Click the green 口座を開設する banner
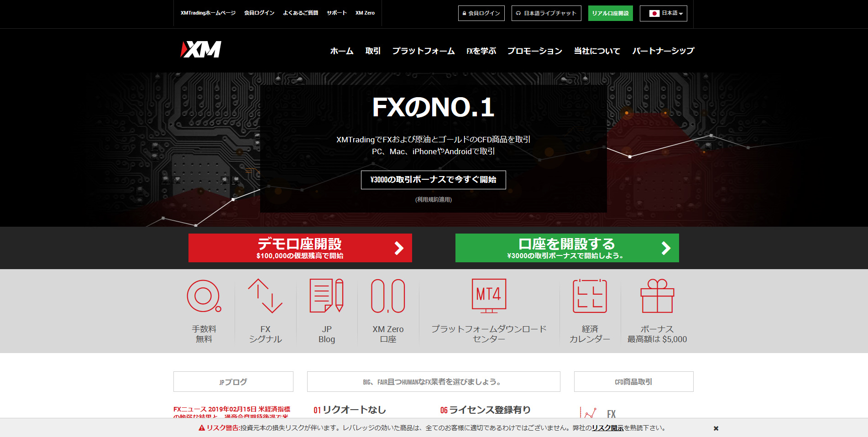Image resolution: width=868 pixels, height=437 pixels. point(567,248)
